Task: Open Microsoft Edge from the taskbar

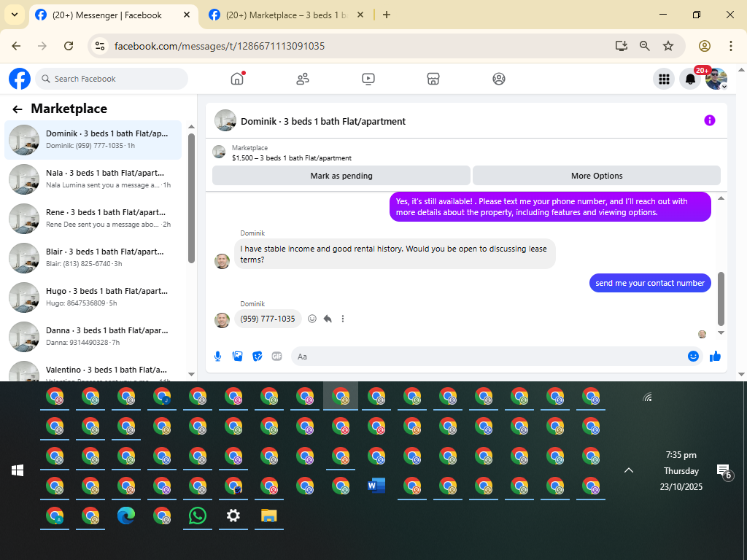Action: coord(126,516)
